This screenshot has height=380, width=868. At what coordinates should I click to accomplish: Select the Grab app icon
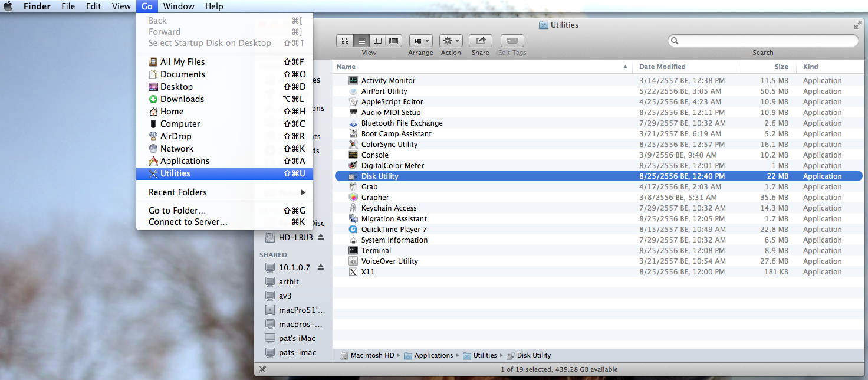click(x=353, y=187)
